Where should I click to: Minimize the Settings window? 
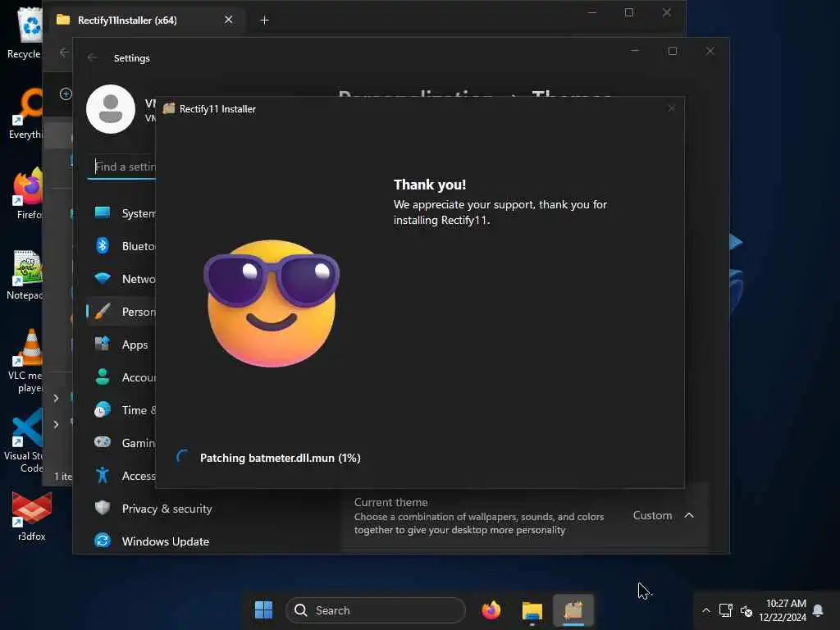click(635, 51)
